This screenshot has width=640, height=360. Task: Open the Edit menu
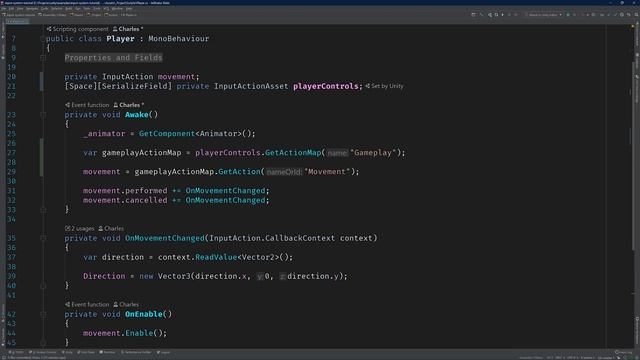[11, 9]
